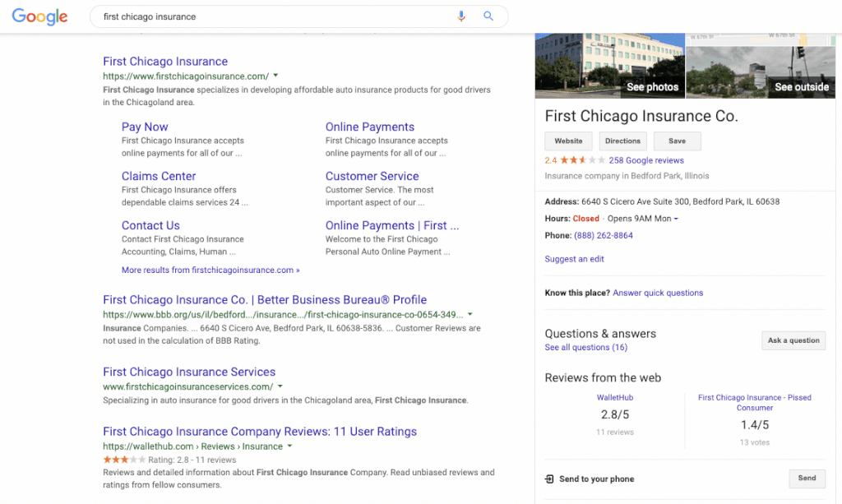Open Online Payments | First ... sitelink
Viewport: 842px width, 504px height.
tap(392, 225)
